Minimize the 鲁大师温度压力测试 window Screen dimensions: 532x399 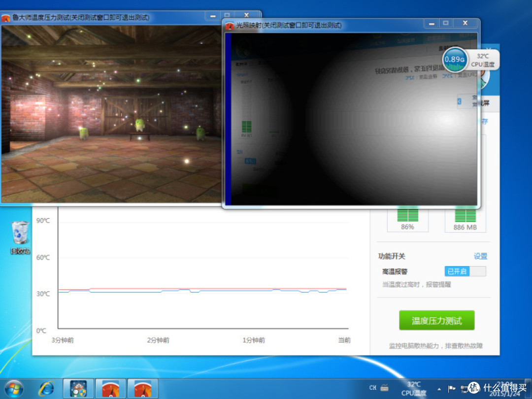click(x=213, y=16)
